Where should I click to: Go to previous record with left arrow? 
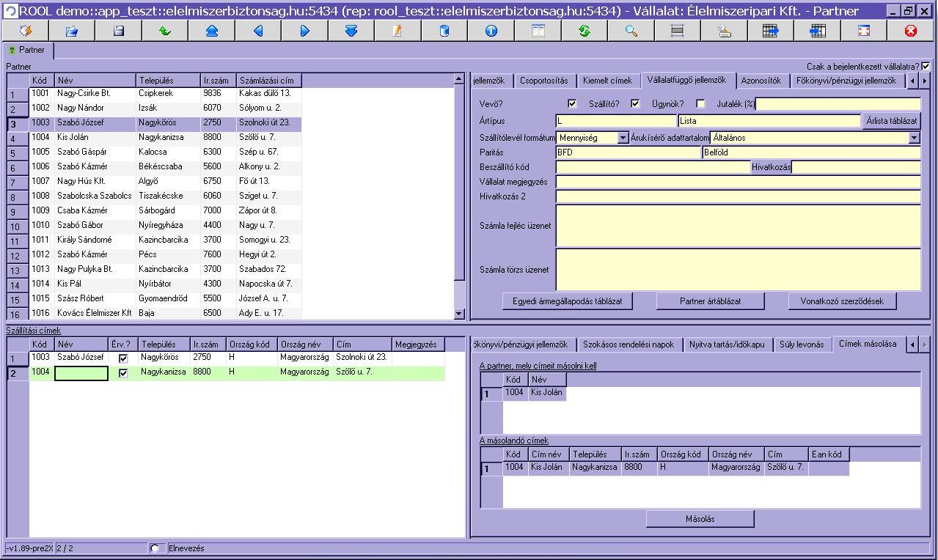pyautogui.click(x=258, y=31)
